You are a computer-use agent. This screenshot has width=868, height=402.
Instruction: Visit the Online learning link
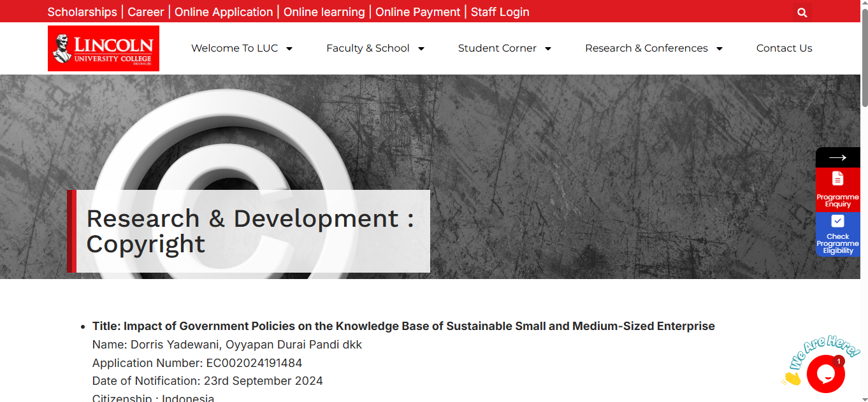point(324,12)
